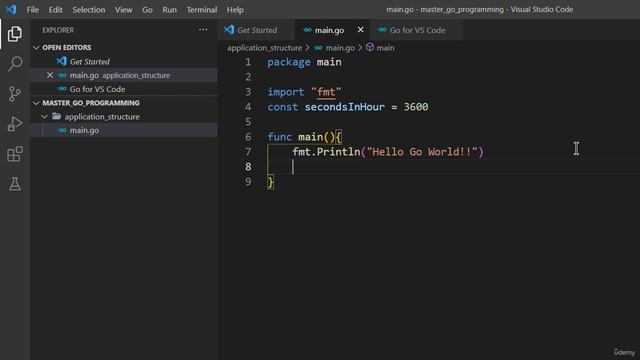The height and width of the screenshot is (360, 640).
Task: Open the Edit menu
Action: 56,9
